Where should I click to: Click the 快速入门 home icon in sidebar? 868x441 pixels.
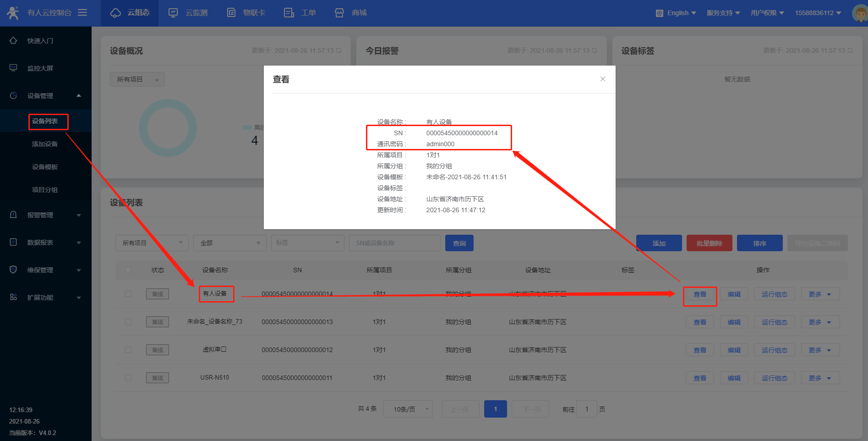click(13, 41)
